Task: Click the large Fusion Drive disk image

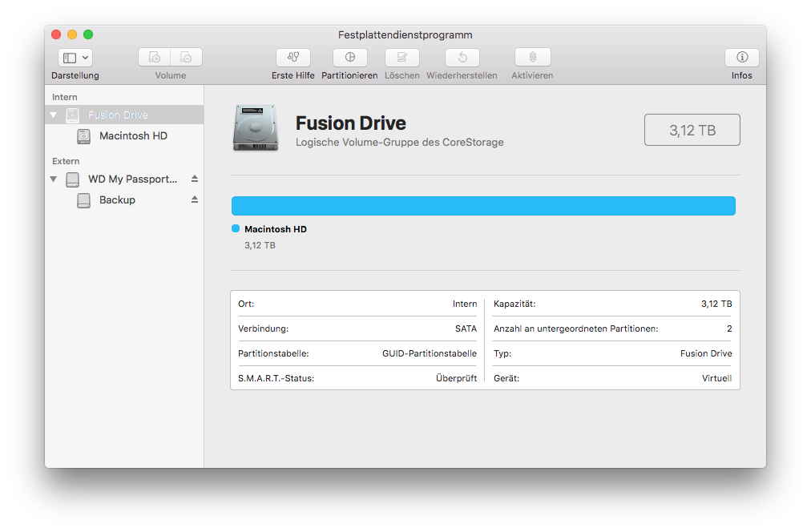Action: click(256, 128)
